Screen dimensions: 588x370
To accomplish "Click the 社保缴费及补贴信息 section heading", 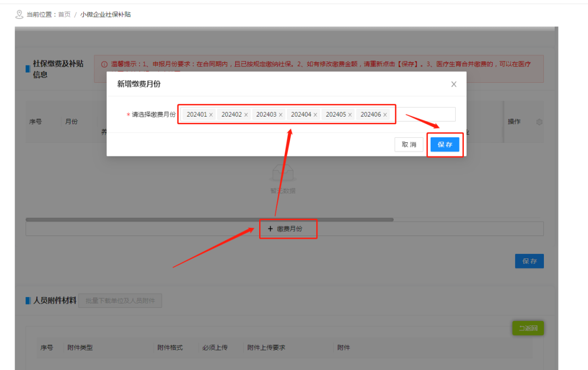I will [58, 69].
